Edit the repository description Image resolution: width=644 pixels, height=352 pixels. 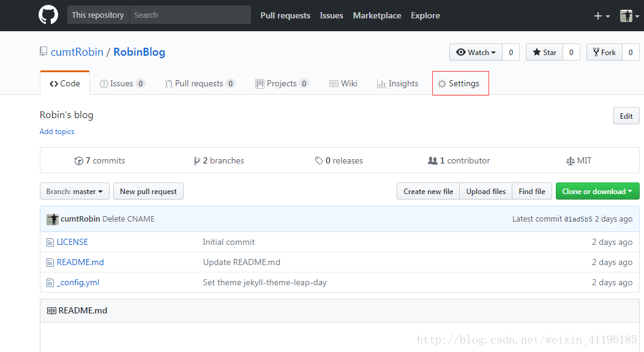[x=626, y=116]
